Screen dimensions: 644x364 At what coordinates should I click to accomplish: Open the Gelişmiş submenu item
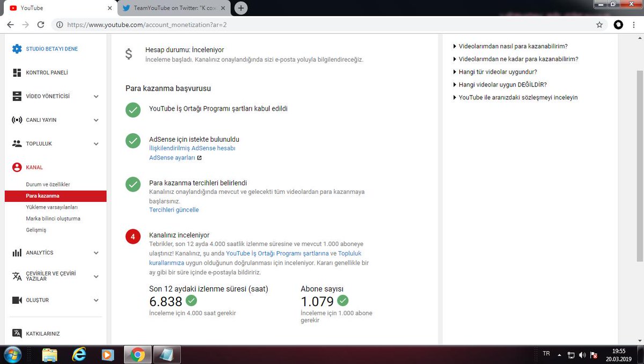[x=36, y=230]
